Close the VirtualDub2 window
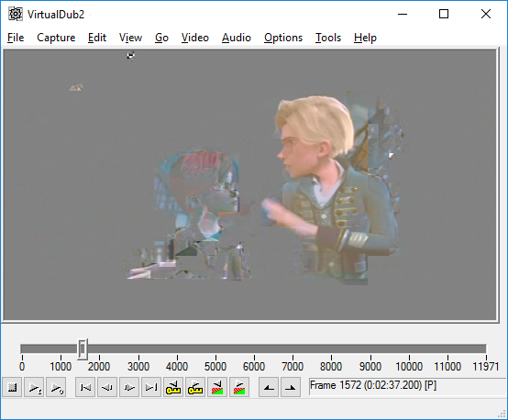The image size is (508, 420). click(486, 14)
